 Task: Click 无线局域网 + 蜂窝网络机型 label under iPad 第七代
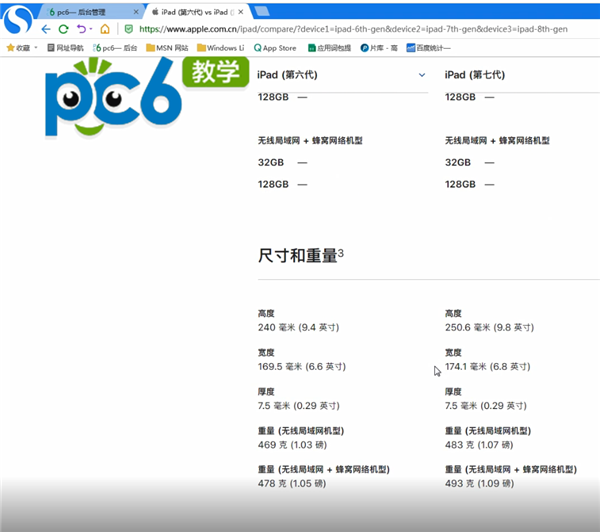click(497, 140)
